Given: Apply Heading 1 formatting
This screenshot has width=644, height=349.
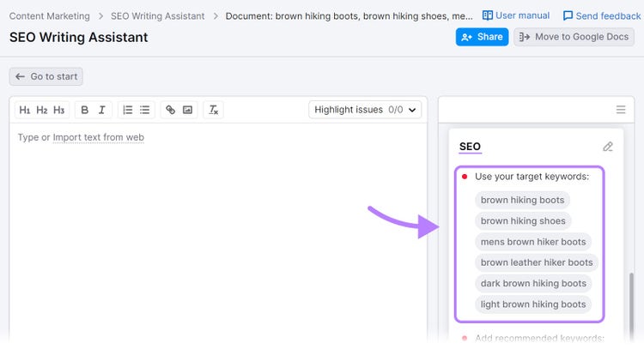Looking at the screenshot, I should [x=25, y=110].
